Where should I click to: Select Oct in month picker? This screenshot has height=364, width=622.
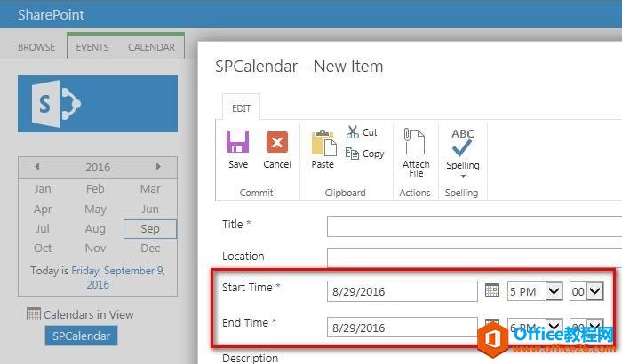pos(43,249)
